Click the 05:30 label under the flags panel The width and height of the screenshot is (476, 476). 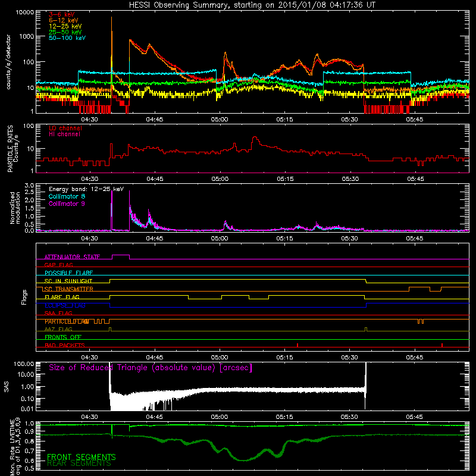[x=350, y=358]
